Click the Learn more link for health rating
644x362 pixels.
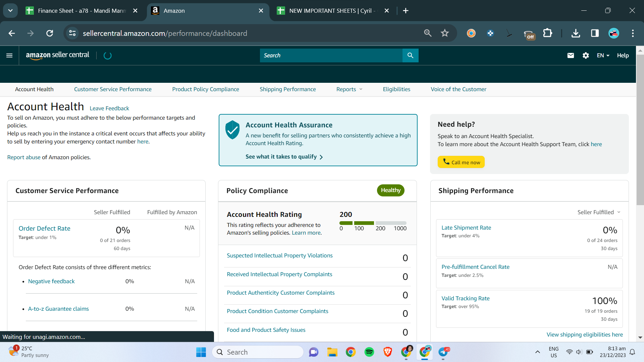pos(306,233)
